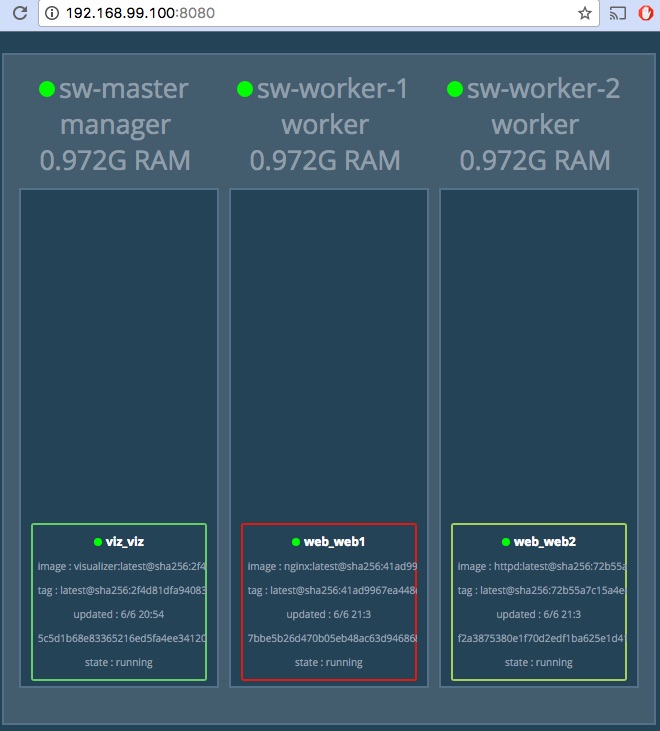Click tag line latest@sha256:72b55a7c15a4e
The image size is (660, 731).
[x=542, y=591]
